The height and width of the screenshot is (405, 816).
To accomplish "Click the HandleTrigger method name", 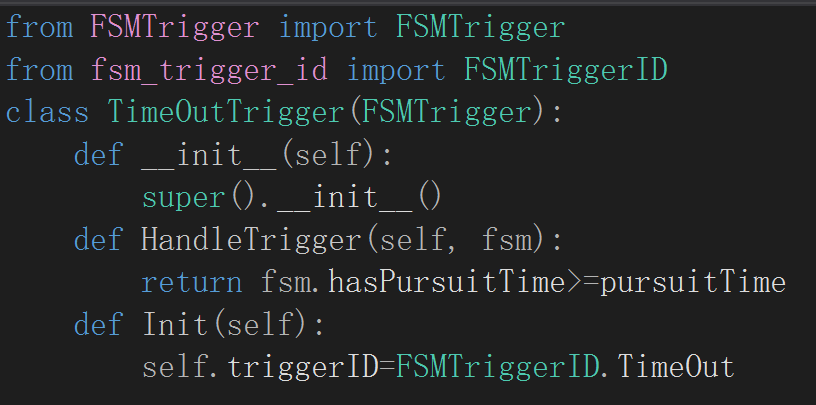I will click(x=251, y=241).
